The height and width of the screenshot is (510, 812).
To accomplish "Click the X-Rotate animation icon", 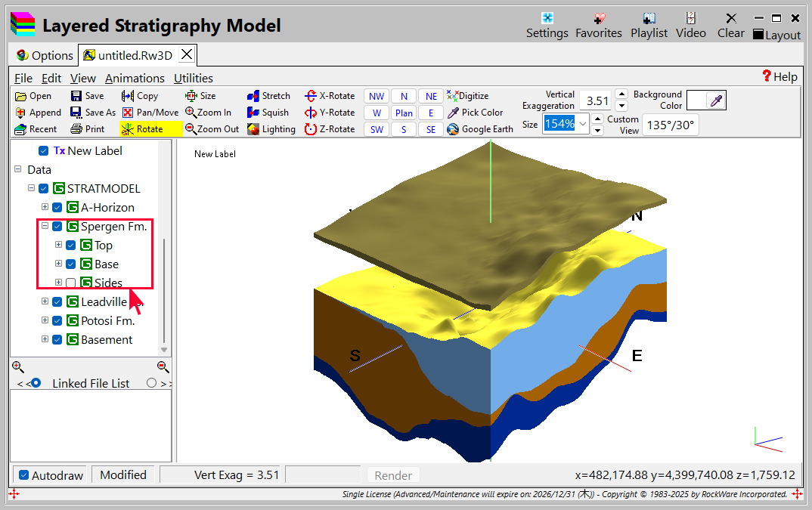I will click(x=311, y=96).
